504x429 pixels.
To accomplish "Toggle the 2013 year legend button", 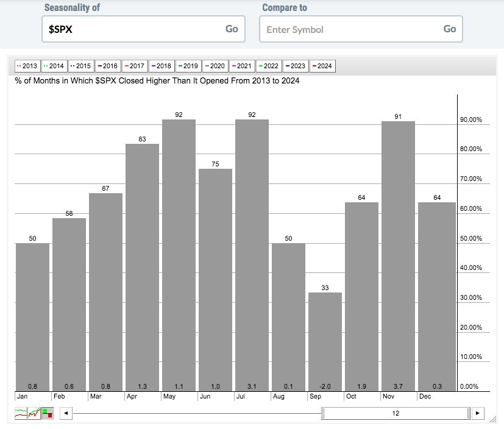I will (27, 66).
